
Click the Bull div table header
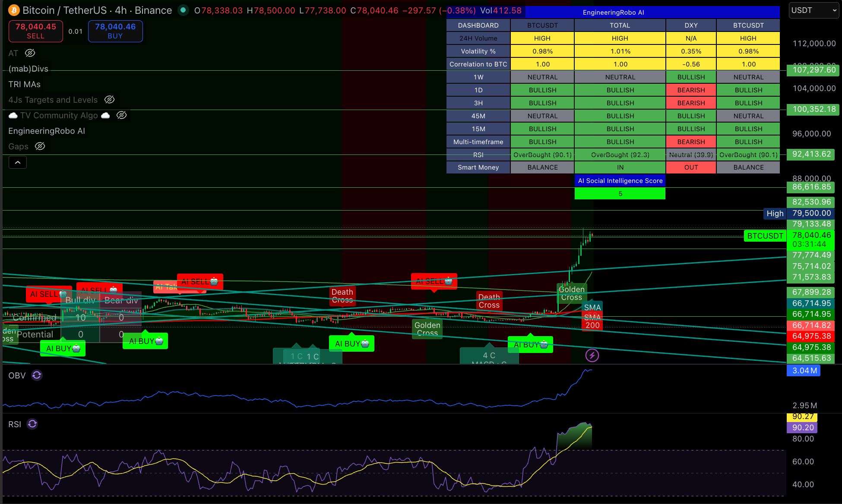[80, 300]
